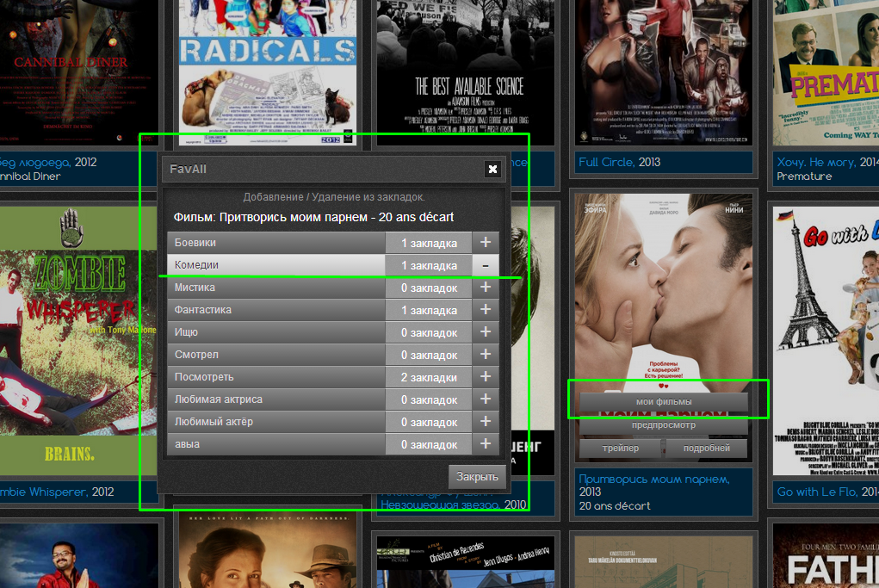Add bookmark to авыа with plus icon
The height and width of the screenshot is (588, 879).
click(486, 444)
